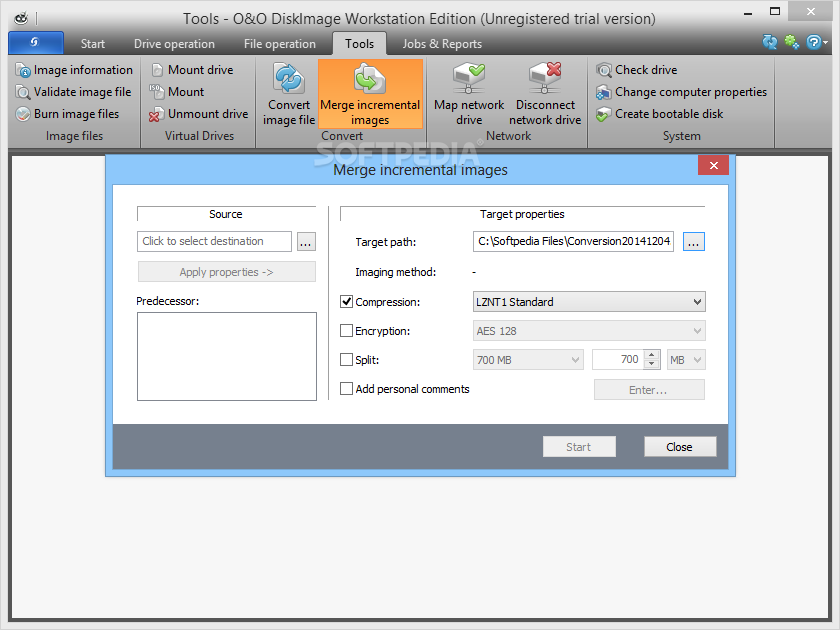Open the 700 MB split size dropdown
This screenshot has height=630, width=840.
click(528, 359)
